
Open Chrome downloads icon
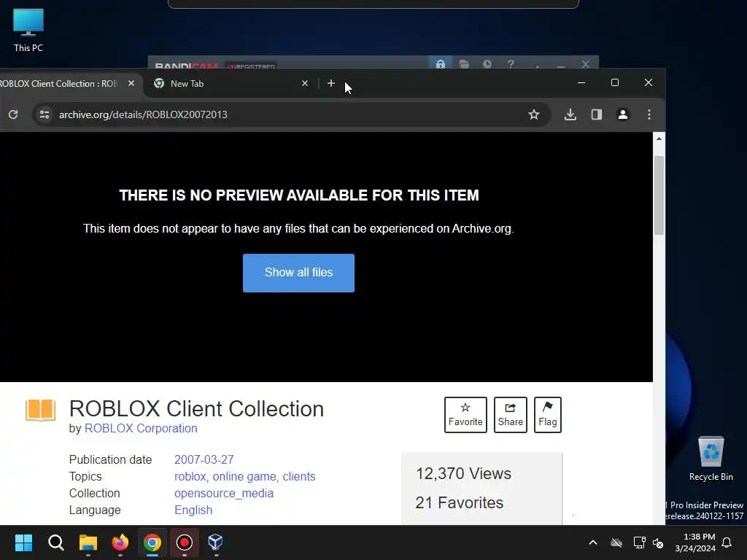coord(570,114)
